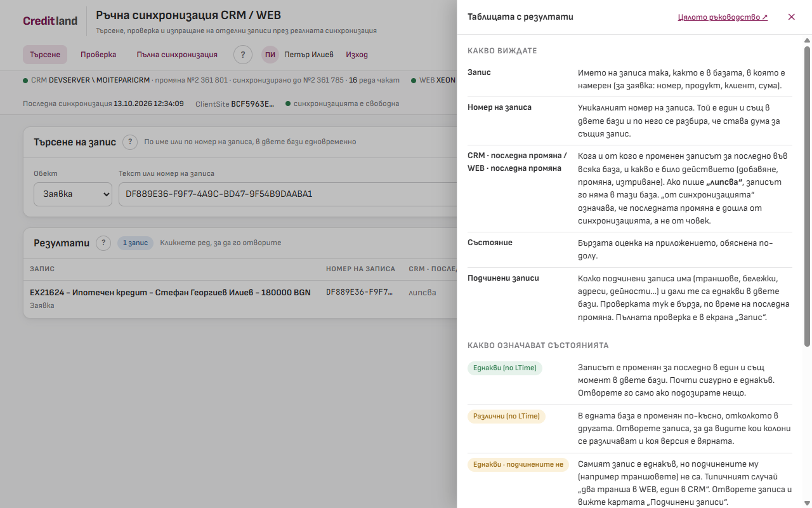Click the last sync time 13.10.2026 12:34:09

pyautogui.click(x=148, y=104)
